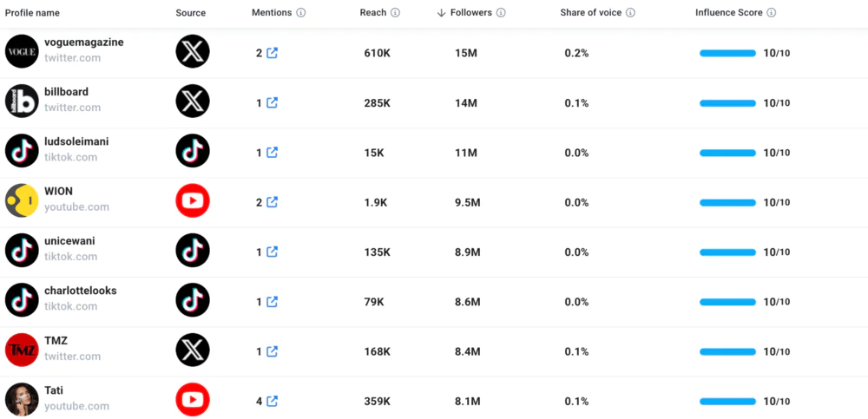Image resolution: width=868 pixels, height=419 pixels.
Task: Open charlottelooks mentions external link icon
Action: 273,302
